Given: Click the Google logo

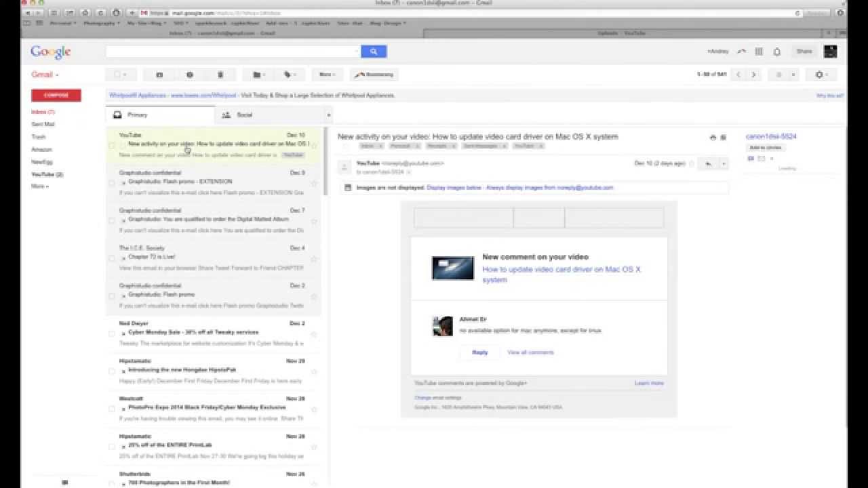Looking at the screenshot, I should coord(51,52).
